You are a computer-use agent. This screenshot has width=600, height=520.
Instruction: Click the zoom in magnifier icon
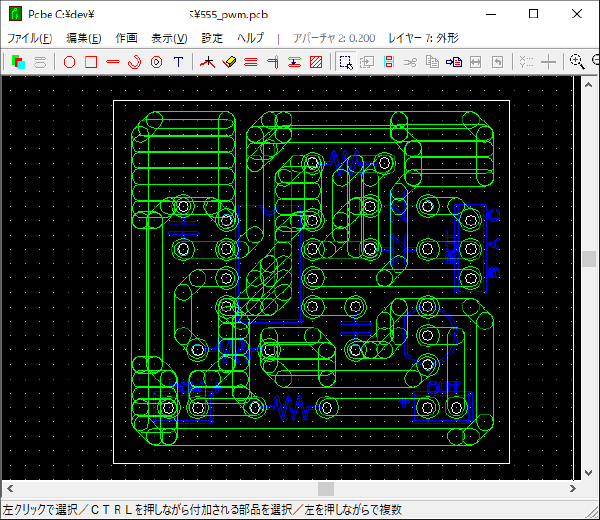577,62
